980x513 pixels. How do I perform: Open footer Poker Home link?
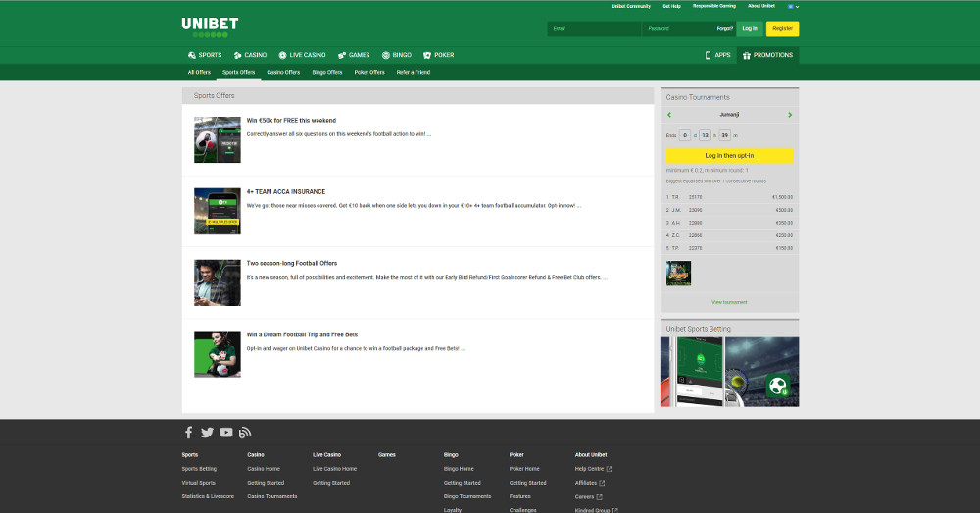point(524,469)
